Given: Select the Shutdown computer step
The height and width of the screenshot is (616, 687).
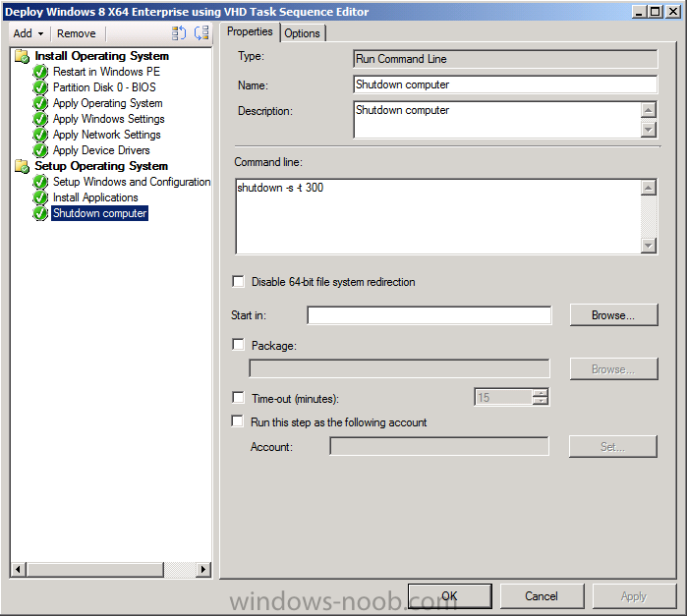Looking at the screenshot, I should click(100, 213).
